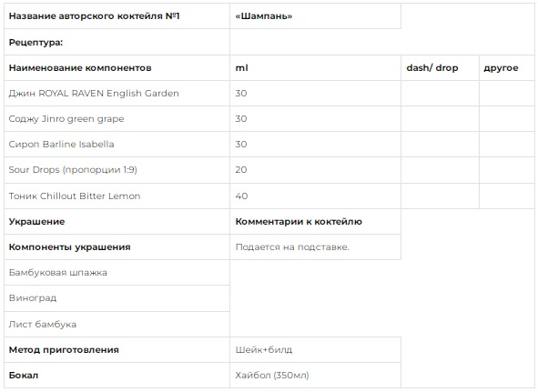The width and height of the screenshot is (538, 392).
Task: Click the 'Рецептура:' row label
Action: click(117, 42)
